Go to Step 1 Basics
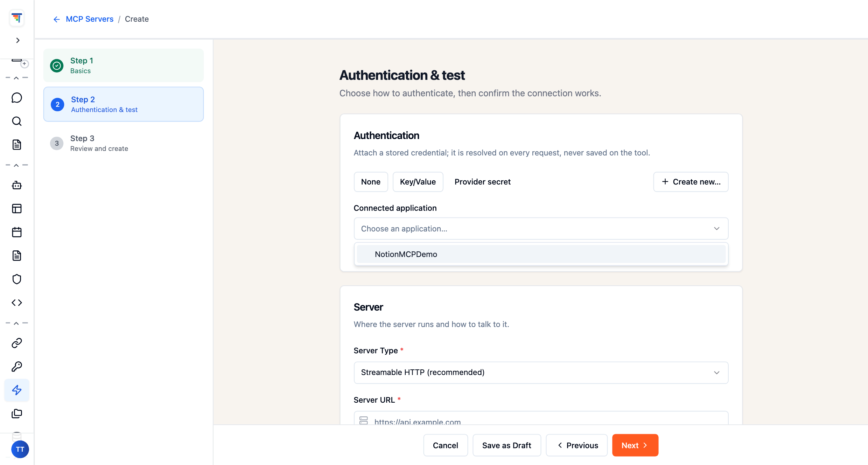This screenshot has height=465, width=868. 124,65
